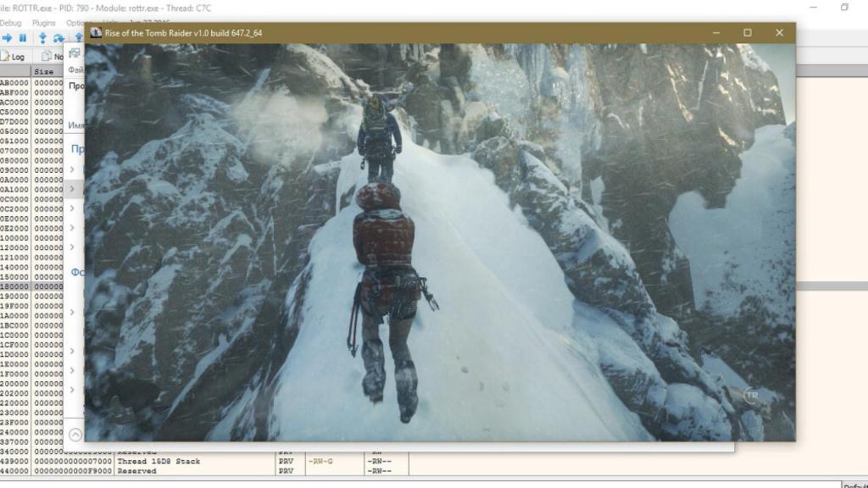Click the Log tab's paper icon
Screen dimensions: 868x488
pos(4,54)
